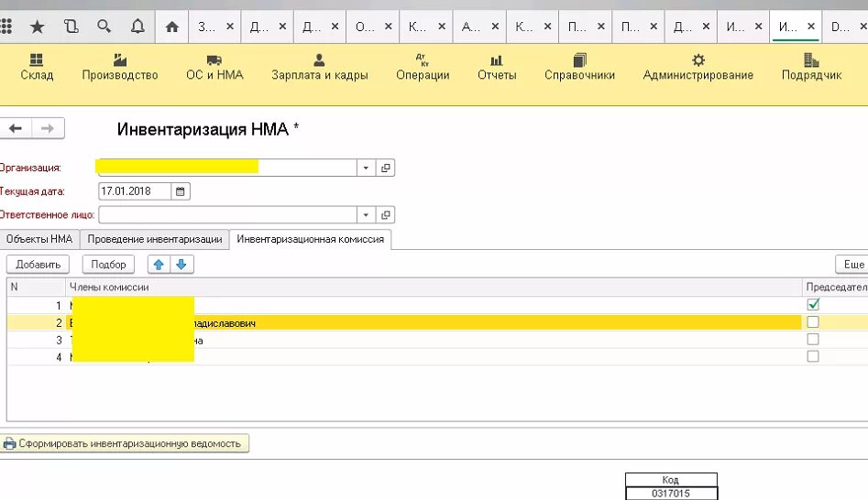Click Добавить button
This screenshot has width=868, height=500.
click(x=38, y=265)
